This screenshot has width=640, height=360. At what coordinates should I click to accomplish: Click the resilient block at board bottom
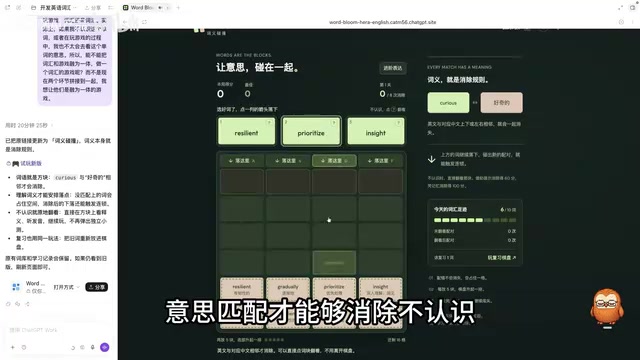coord(242,289)
